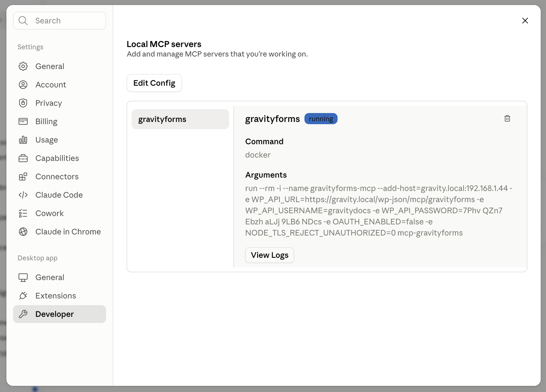Click the Arguments value text block

click(x=379, y=210)
